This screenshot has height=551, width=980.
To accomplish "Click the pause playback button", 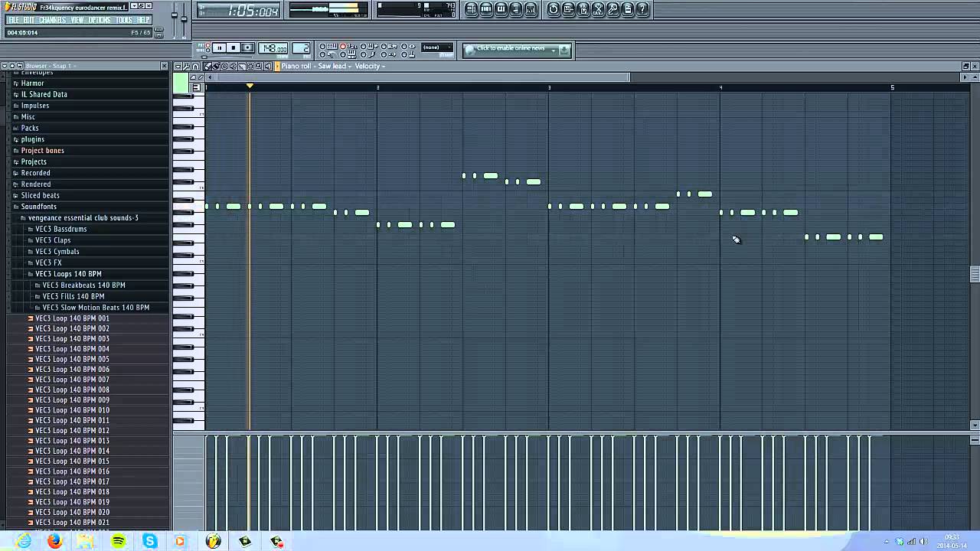I will (219, 47).
